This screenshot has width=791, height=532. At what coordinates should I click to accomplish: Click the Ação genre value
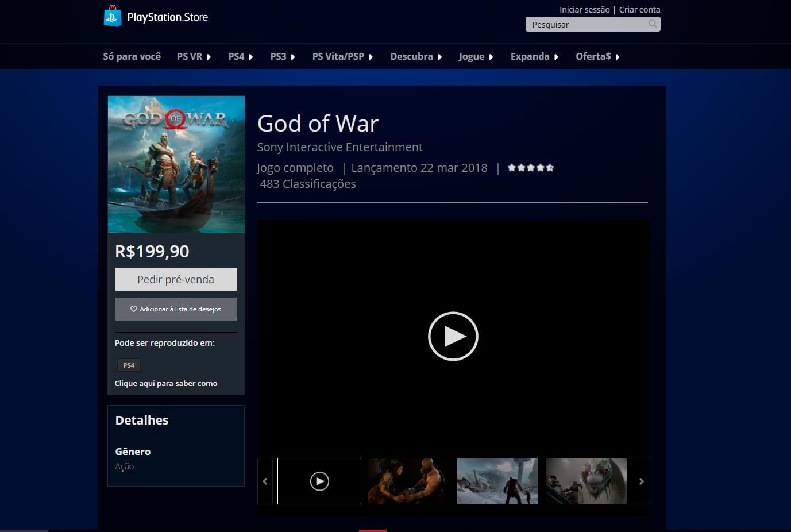(x=125, y=467)
